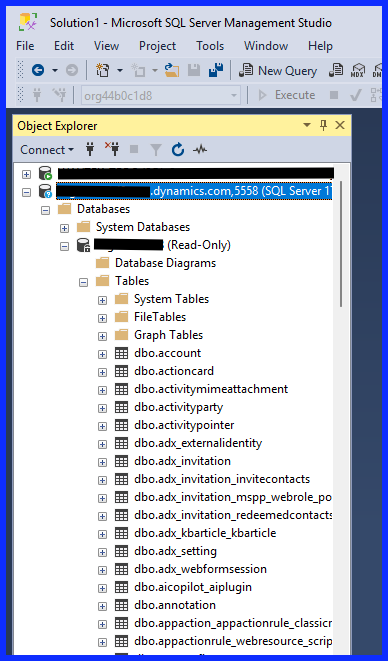The width and height of the screenshot is (388, 661).
Task: Open the New Project dropdown arrow
Action: point(120,70)
